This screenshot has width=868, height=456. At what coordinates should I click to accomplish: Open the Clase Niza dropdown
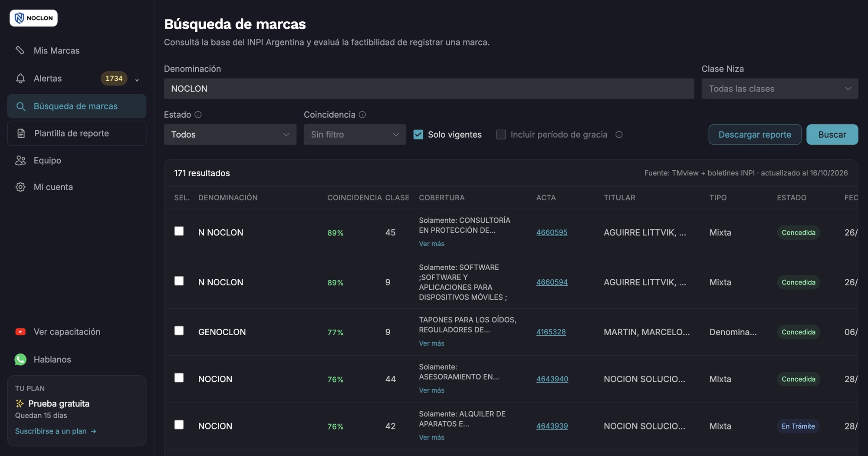click(780, 89)
